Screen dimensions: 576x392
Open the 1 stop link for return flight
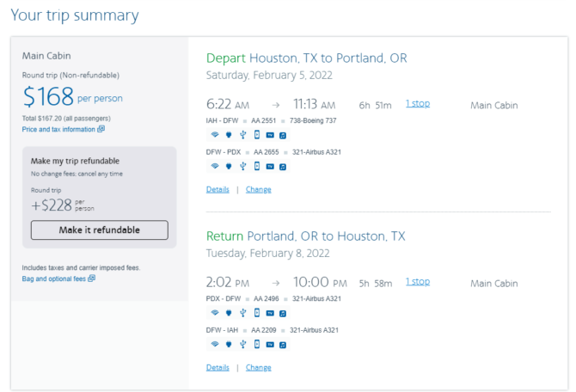418,282
